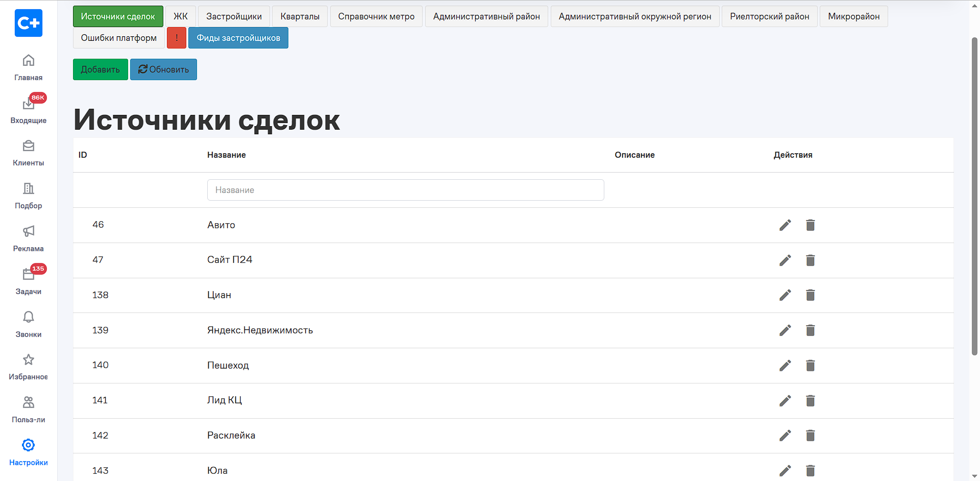The height and width of the screenshot is (481, 980).
Task: Click ID cell 141
Action: 100,400
